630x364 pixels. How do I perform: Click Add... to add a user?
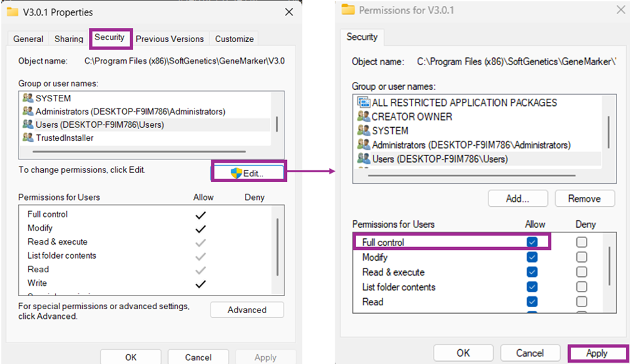518,199
